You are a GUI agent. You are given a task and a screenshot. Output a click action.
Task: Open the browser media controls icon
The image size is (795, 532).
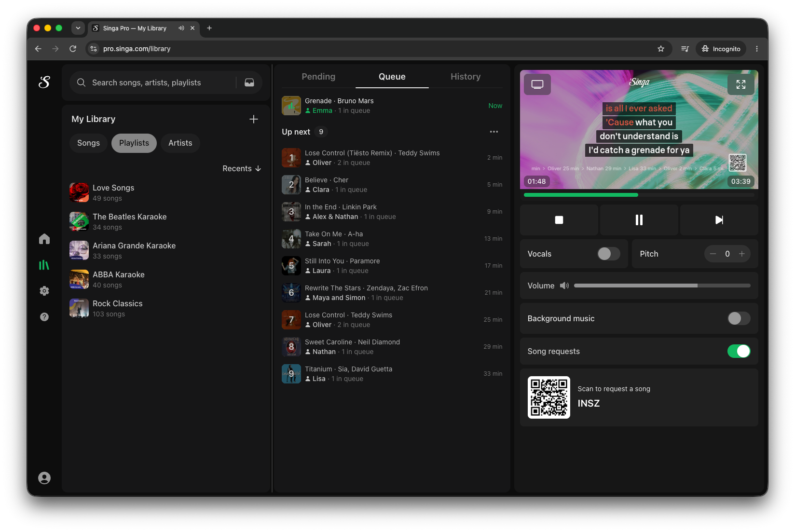(x=685, y=49)
